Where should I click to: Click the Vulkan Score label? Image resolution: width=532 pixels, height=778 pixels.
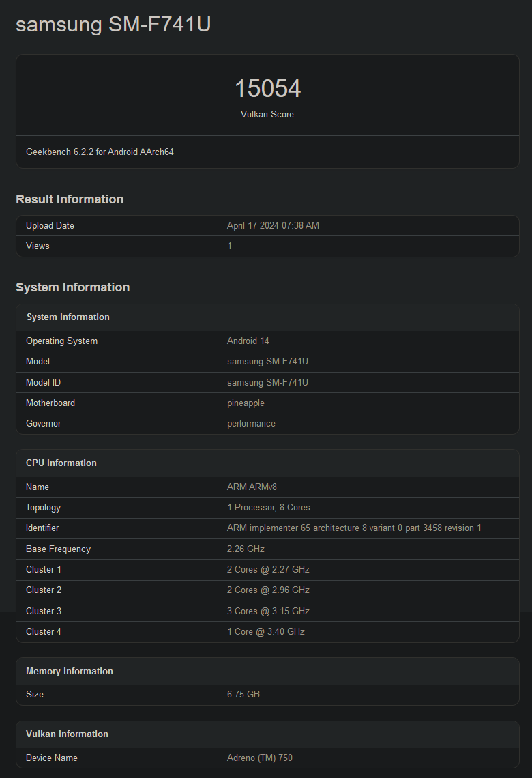click(x=267, y=114)
